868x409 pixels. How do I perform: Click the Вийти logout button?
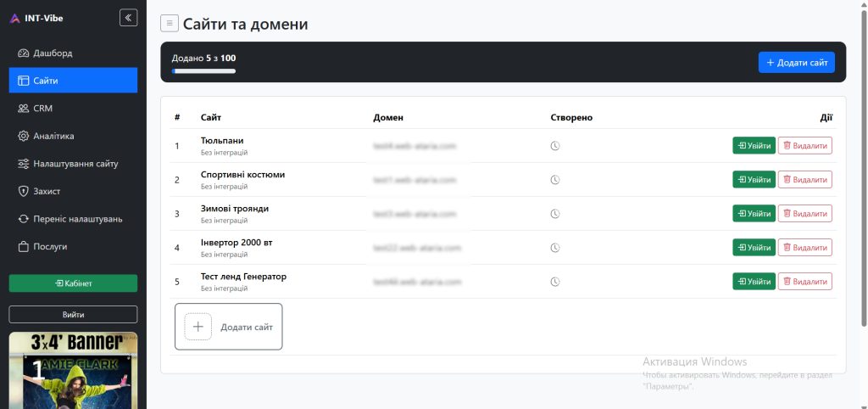click(73, 314)
